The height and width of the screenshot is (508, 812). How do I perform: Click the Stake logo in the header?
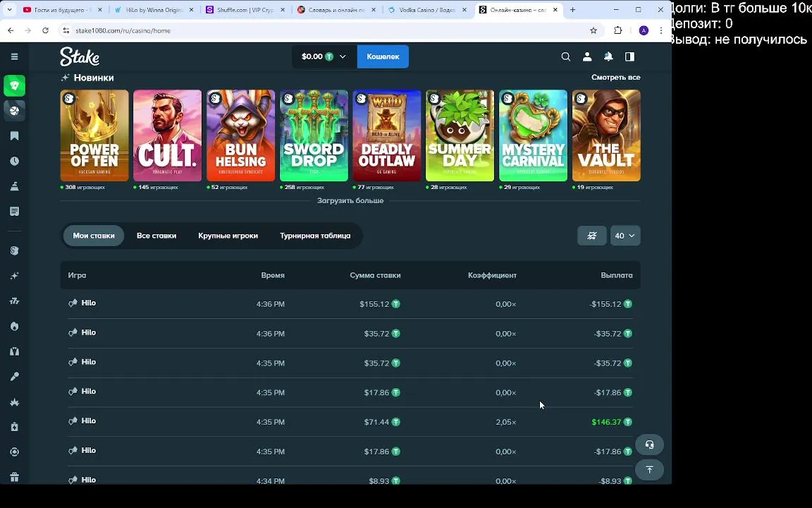[x=80, y=56]
